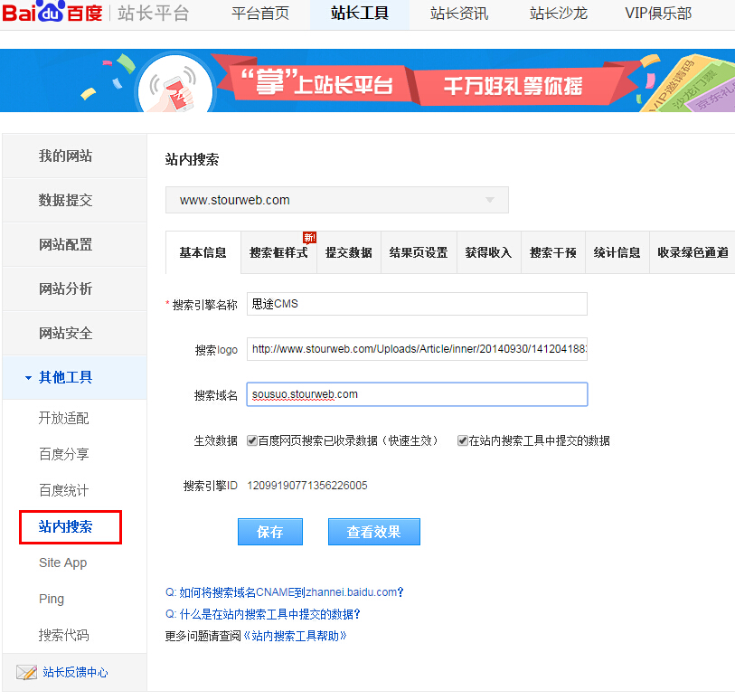Click the 查看效果 button
The image size is (735, 700).
373,532
